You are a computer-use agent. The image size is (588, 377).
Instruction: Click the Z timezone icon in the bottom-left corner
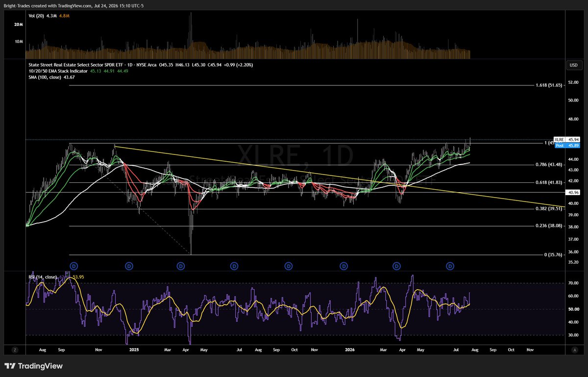[15, 350]
